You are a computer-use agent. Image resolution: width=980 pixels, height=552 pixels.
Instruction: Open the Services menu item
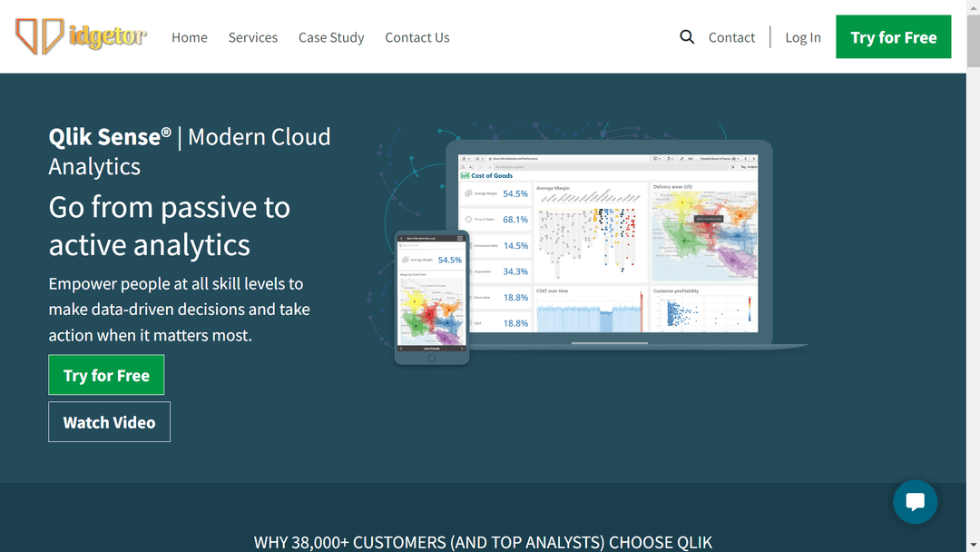(x=253, y=37)
